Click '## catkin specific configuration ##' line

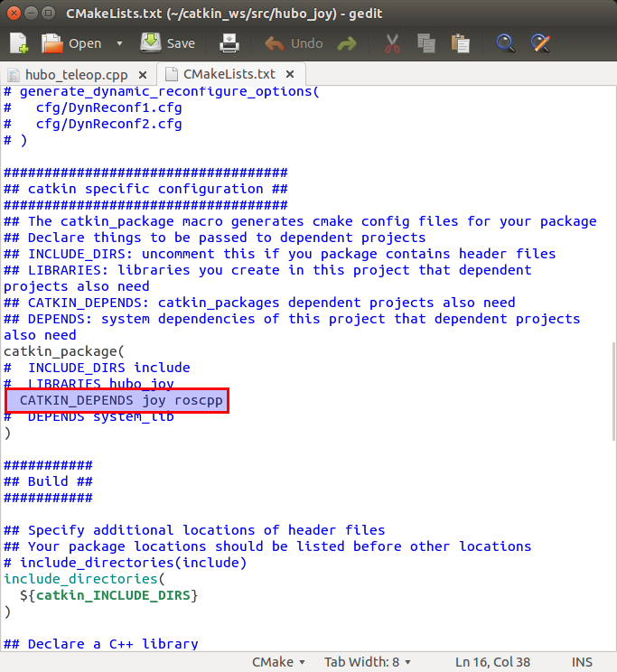pyautogui.click(x=145, y=189)
